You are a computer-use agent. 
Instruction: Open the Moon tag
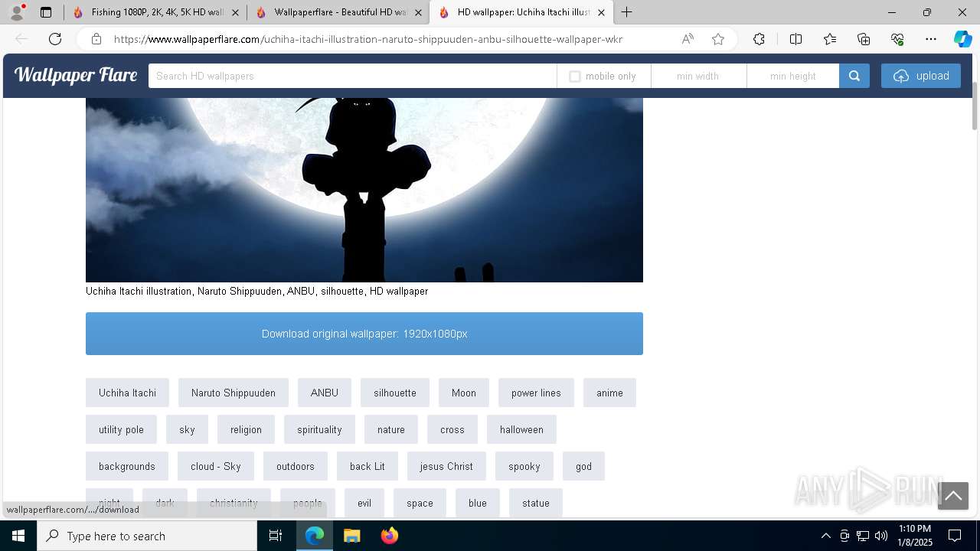tap(464, 393)
